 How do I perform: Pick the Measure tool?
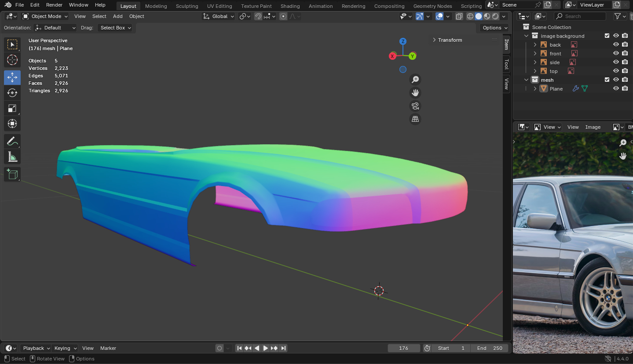[x=12, y=157]
